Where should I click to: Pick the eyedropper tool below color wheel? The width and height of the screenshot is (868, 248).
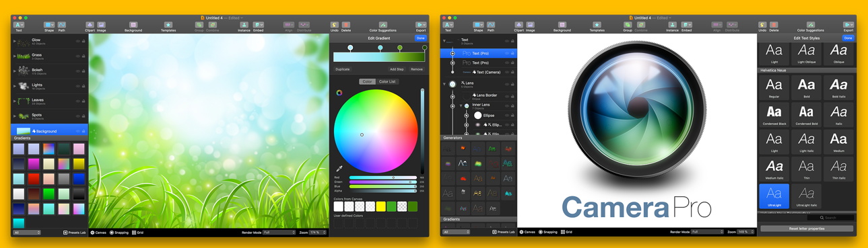click(339, 168)
